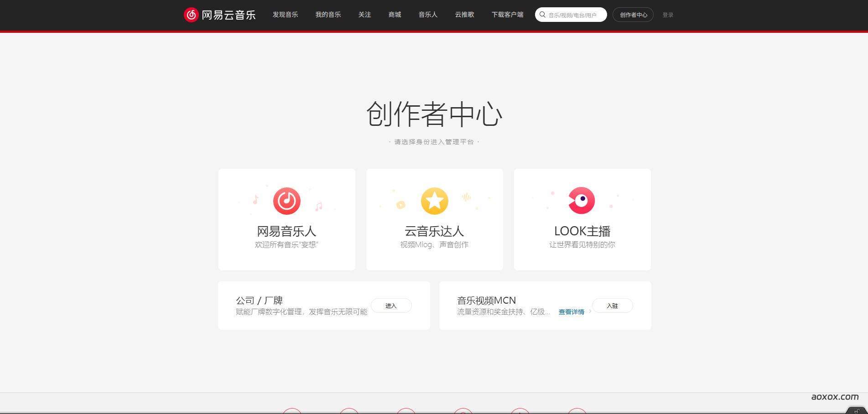Click the search magnifier icon
Screen dimensions: 868x414
[542, 15]
